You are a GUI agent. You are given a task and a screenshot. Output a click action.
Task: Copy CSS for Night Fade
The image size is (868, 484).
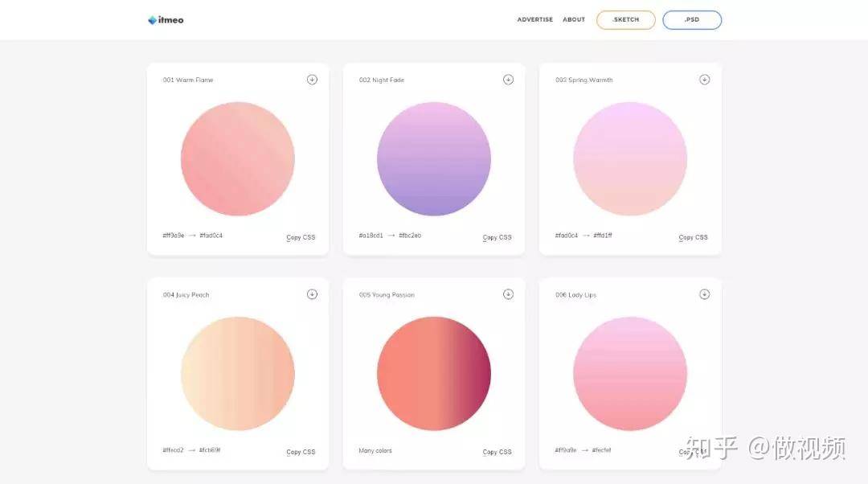(x=497, y=237)
